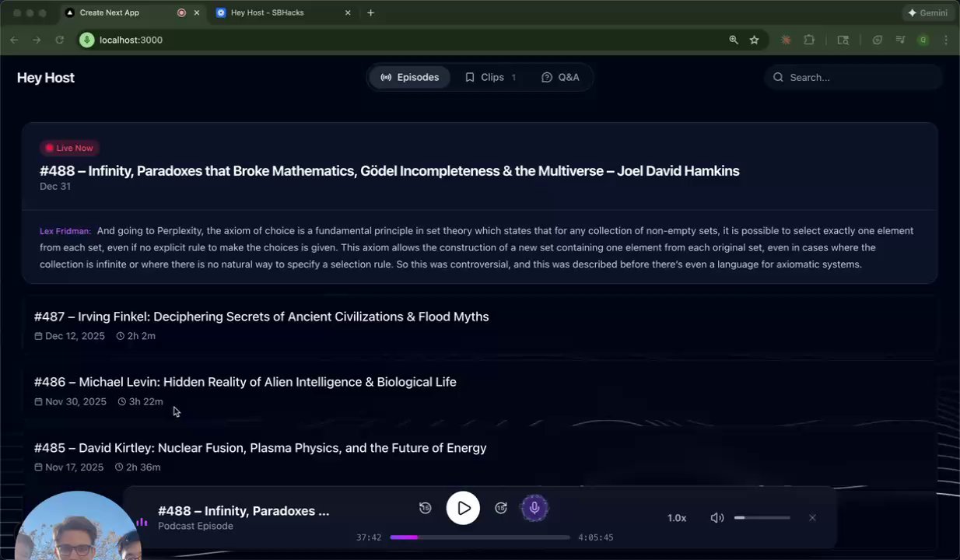This screenshot has width=960, height=560.
Task: Click the leaf-shaped toolbar icon
Action: (x=878, y=40)
